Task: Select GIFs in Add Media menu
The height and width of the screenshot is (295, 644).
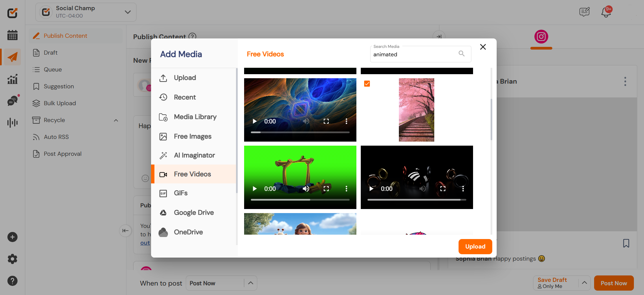Action: (181, 193)
